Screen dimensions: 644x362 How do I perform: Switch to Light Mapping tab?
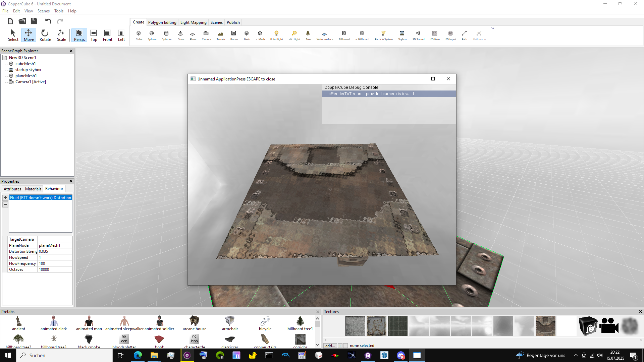coord(193,22)
